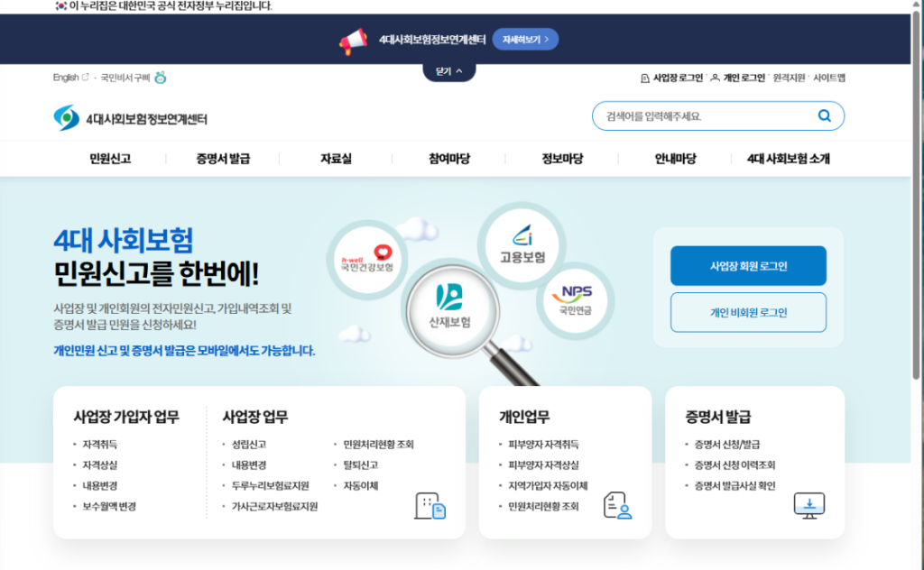The image size is (924, 570).
Task: Open 피부양자 자격상실 link
Action: [543, 464]
